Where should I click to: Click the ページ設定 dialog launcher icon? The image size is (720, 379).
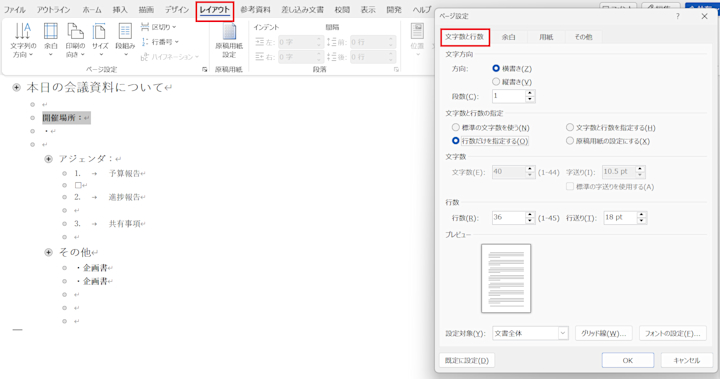204,69
